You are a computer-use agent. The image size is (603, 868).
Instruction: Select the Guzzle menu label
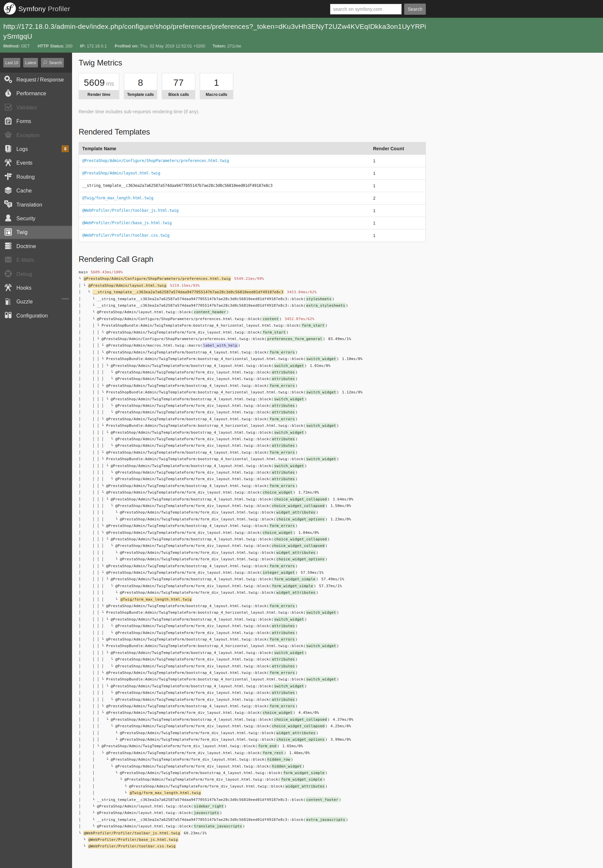click(24, 302)
